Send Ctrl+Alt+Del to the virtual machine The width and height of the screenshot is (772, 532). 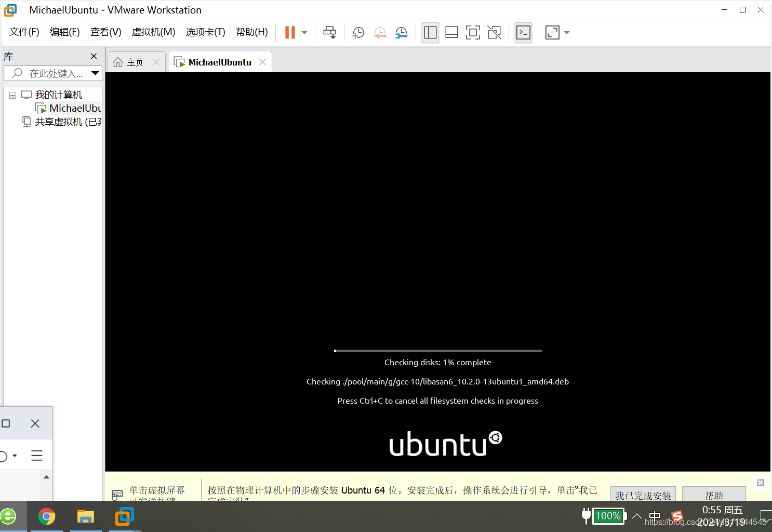[x=329, y=32]
